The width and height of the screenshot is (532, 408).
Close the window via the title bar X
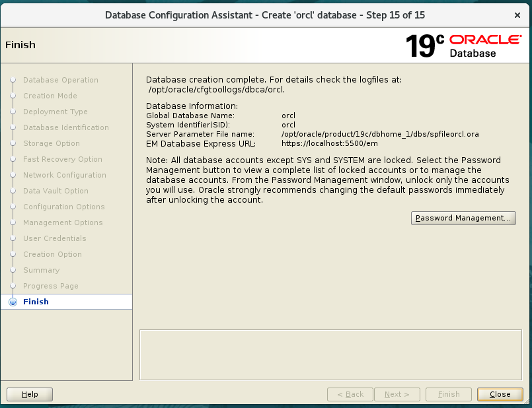[517, 15]
